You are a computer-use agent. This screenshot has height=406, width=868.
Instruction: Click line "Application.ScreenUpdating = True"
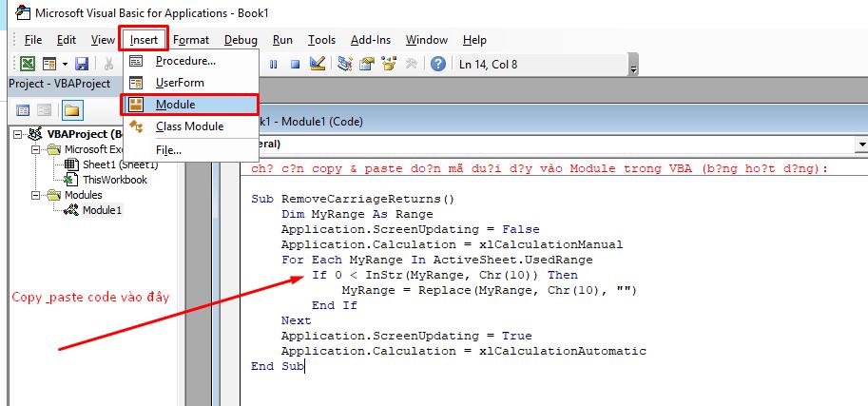click(x=406, y=336)
